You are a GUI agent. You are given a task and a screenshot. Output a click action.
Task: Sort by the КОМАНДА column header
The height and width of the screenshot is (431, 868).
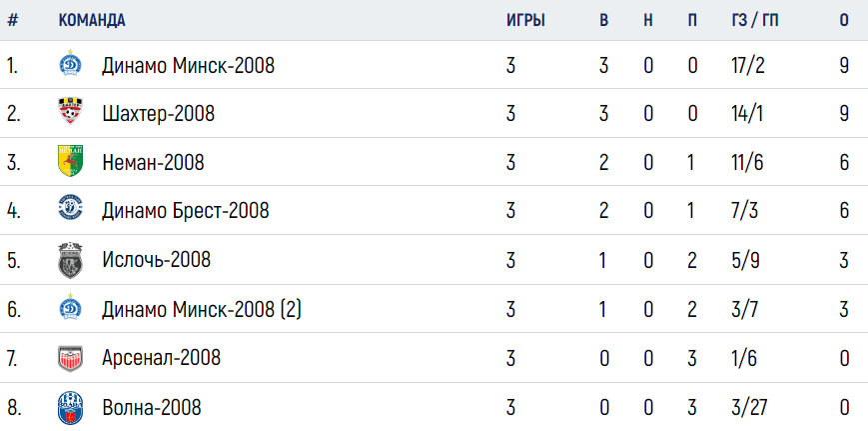(92, 20)
